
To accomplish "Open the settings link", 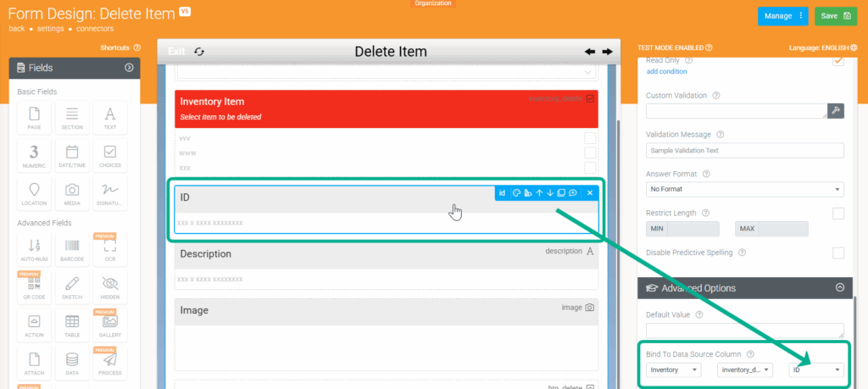I will point(50,28).
